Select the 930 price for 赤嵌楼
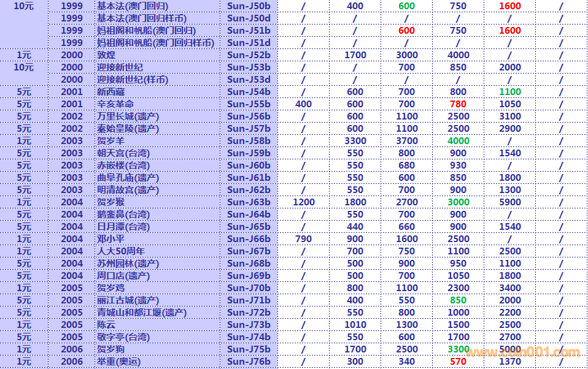Screen dimensions: 588x369 (458, 165)
